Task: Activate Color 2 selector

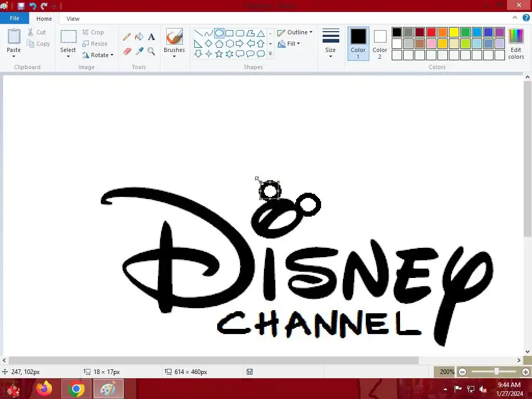Action: coord(380,44)
